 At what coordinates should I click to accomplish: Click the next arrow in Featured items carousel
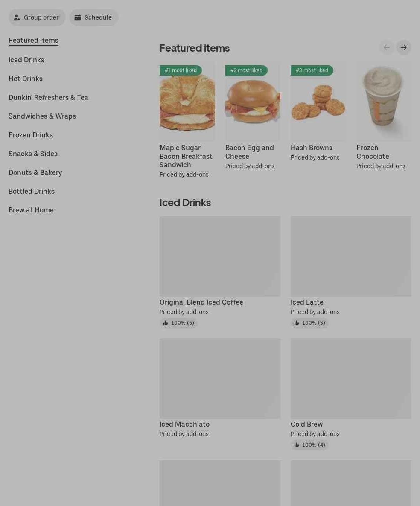point(403,47)
